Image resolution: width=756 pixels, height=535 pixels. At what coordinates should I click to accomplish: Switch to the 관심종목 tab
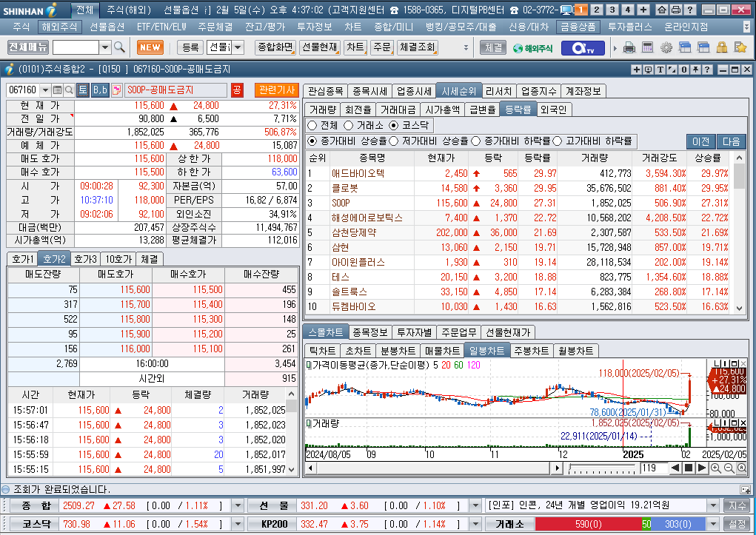pos(326,91)
